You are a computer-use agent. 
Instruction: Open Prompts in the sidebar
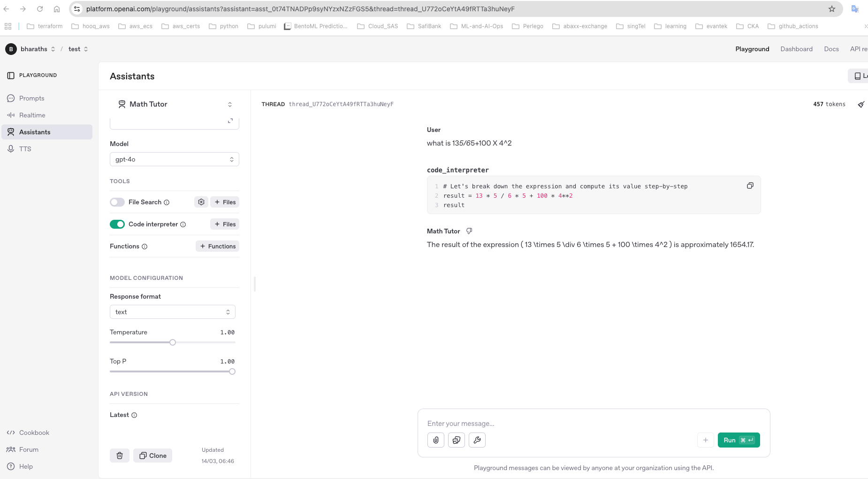[47, 98]
